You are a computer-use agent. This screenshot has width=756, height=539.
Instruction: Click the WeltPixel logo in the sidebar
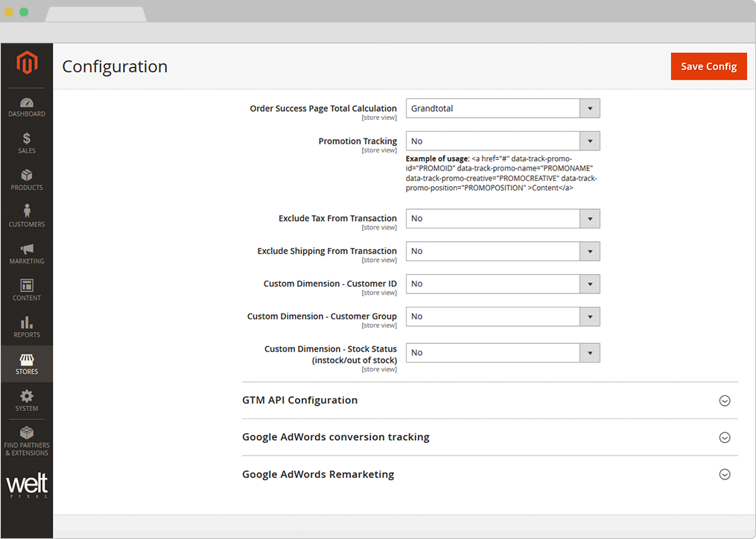click(27, 485)
